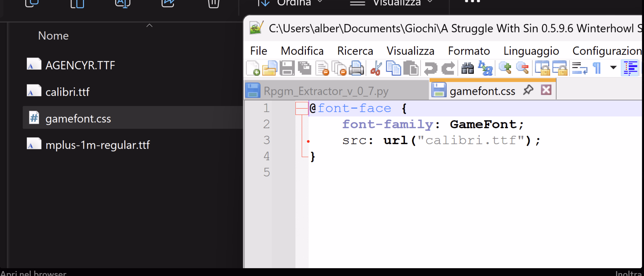
Task: Open the Linguaggio menu
Action: (531, 51)
